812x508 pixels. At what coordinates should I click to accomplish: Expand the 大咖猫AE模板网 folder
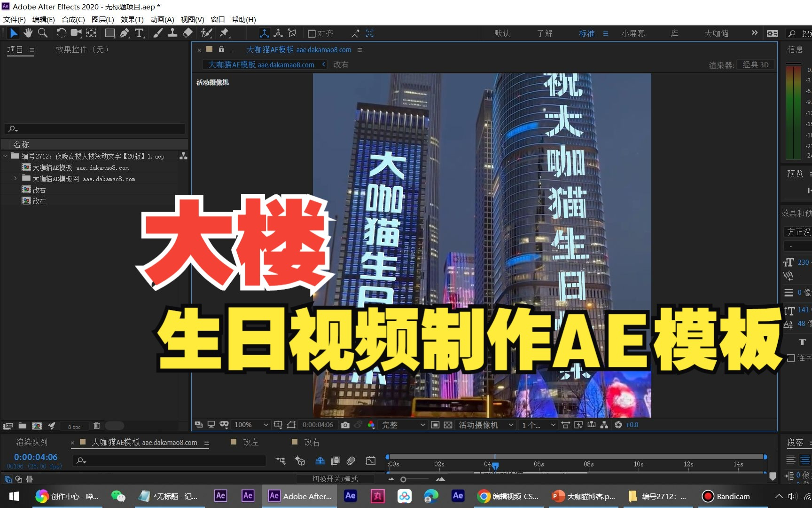click(16, 178)
